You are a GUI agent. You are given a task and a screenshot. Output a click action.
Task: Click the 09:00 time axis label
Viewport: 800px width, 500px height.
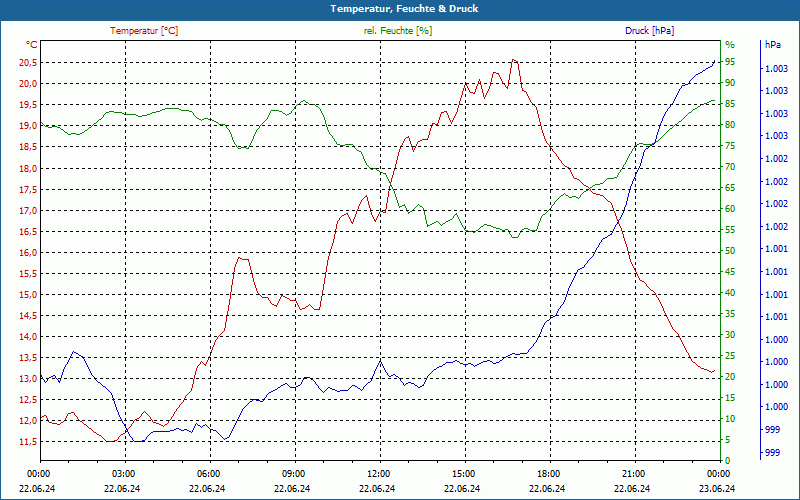point(292,473)
